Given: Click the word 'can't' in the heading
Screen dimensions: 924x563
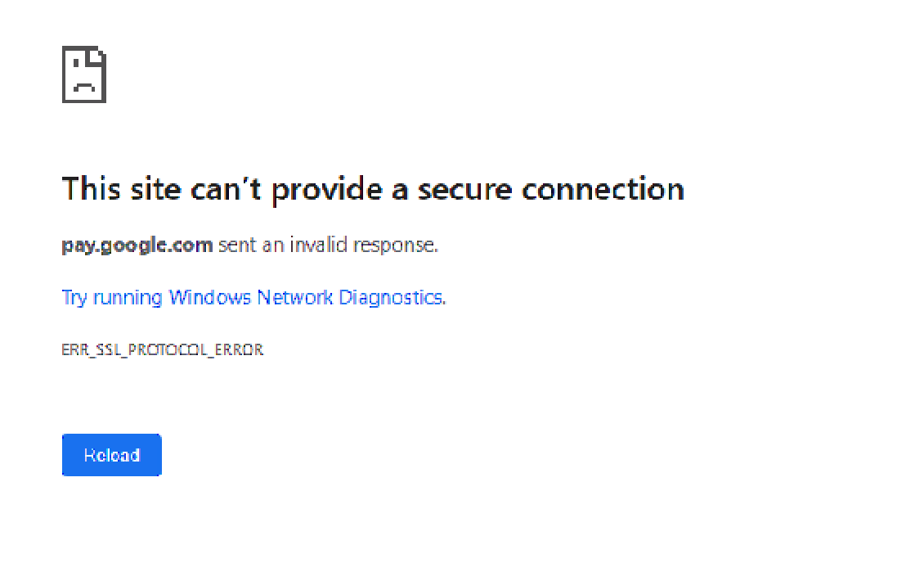Looking at the screenshot, I should tap(227, 189).
